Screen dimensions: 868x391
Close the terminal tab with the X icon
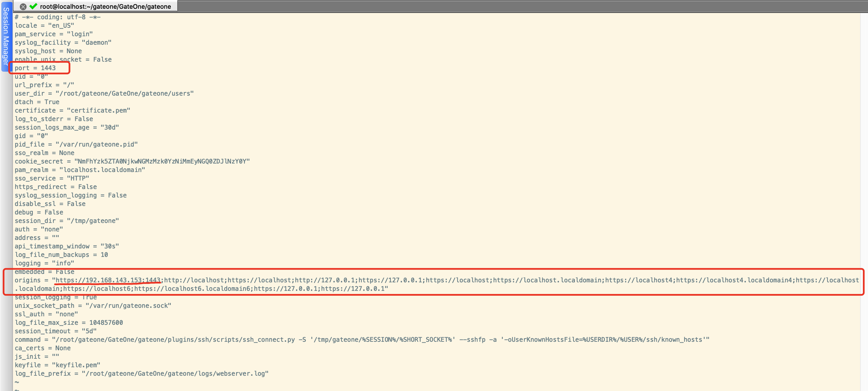pyautogui.click(x=23, y=7)
